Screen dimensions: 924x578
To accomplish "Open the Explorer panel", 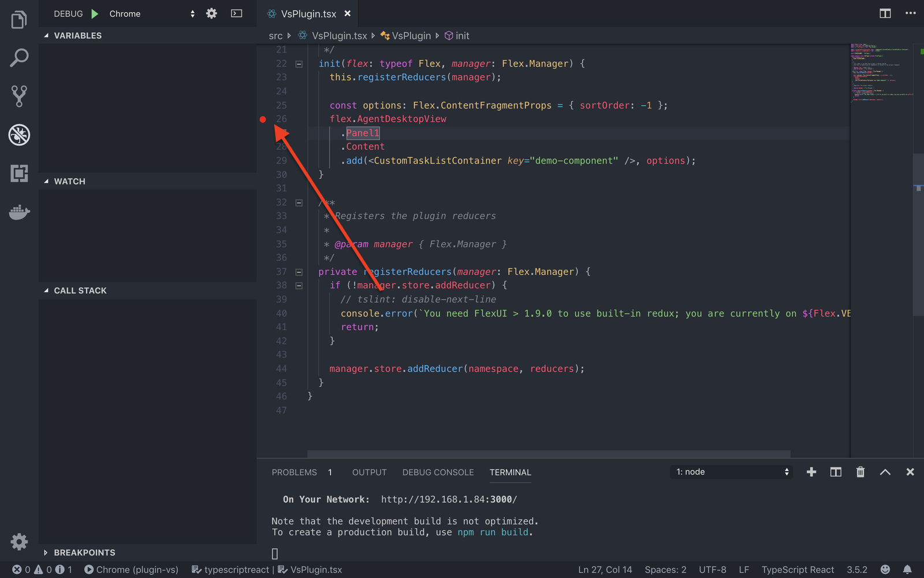I will [x=19, y=19].
